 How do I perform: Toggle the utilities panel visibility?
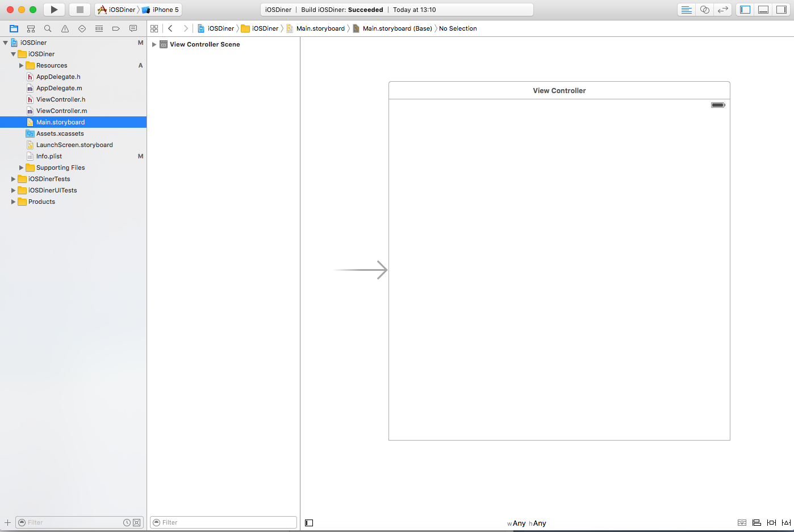782,10
